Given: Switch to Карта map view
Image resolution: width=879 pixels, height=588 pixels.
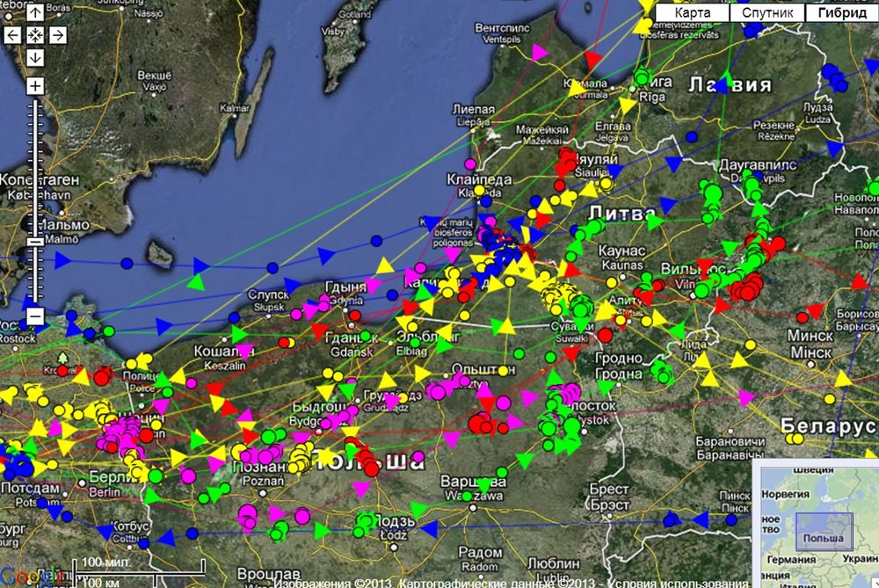Looking at the screenshot, I should pyautogui.click(x=693, y=13).
